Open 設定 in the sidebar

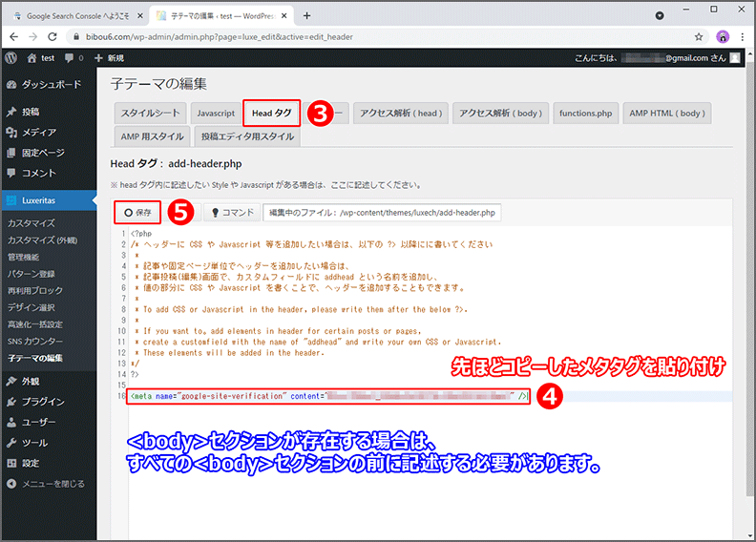tap(49, 463)
